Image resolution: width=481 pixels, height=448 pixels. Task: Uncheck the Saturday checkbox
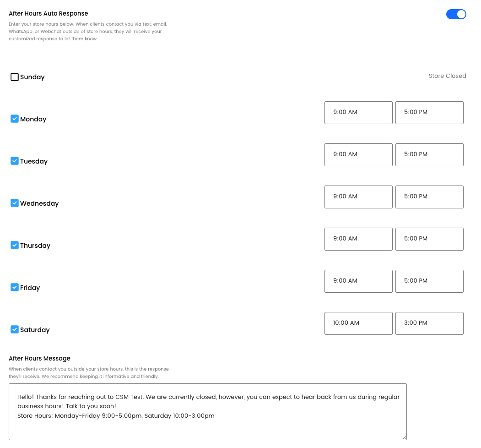tap(15, 329)
